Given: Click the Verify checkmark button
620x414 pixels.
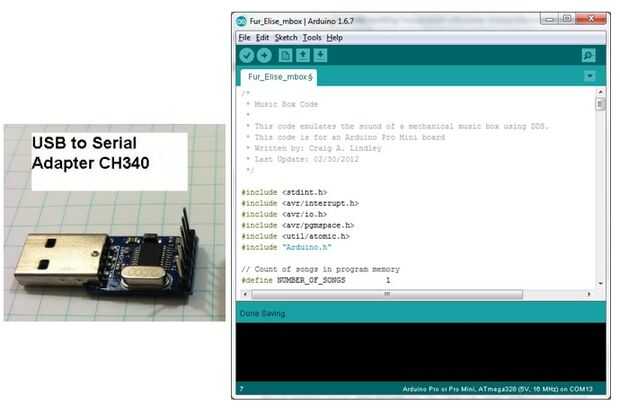Looking at the screenshot, I should [x=247, y=55].
